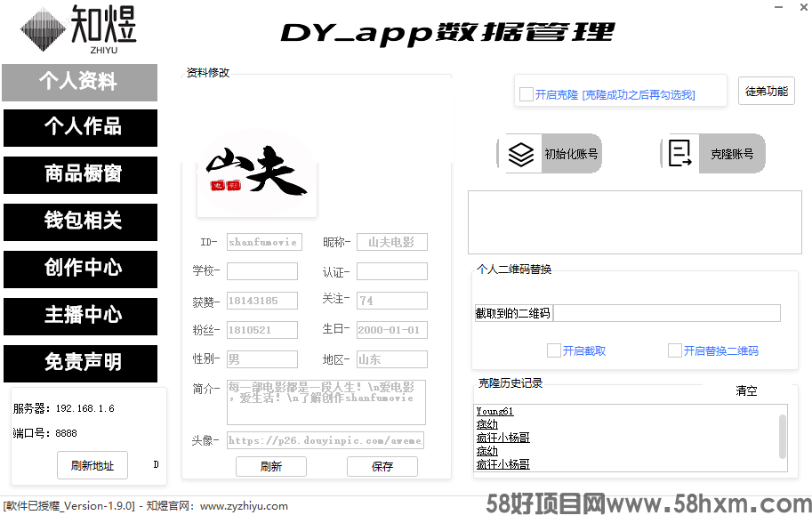Click the 头像 URL field
The width and height of the screenshot is (812, 515).
(x=326, y=440)
